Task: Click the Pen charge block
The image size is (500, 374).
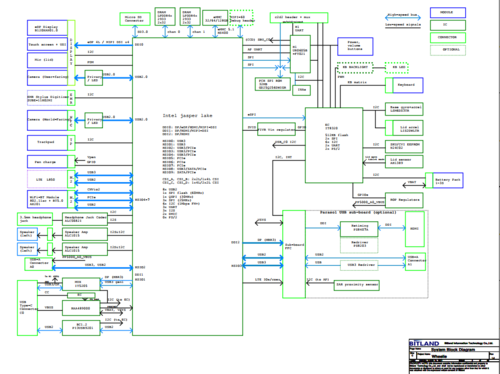Action: coord(47,162)
